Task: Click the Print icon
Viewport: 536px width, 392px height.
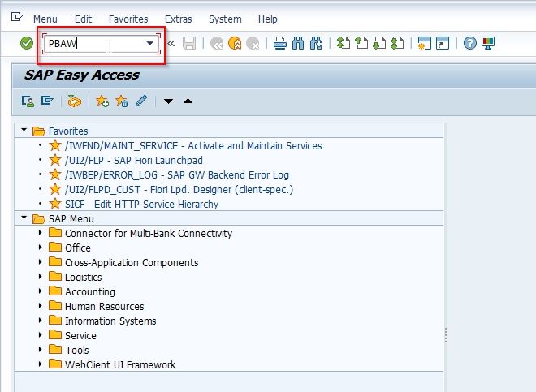Action: coord(280,43)
